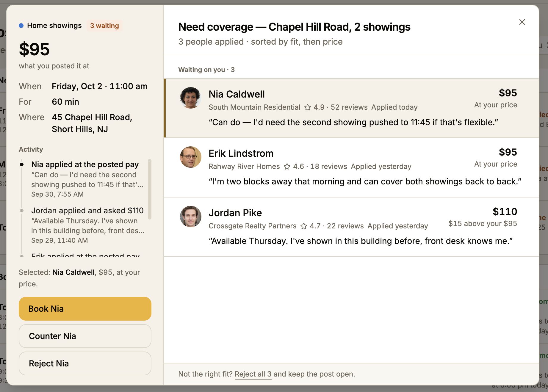Click Jordan Pike's avatar photo
The width and height of the screenshot is (548, 392).
click(191, 217)
